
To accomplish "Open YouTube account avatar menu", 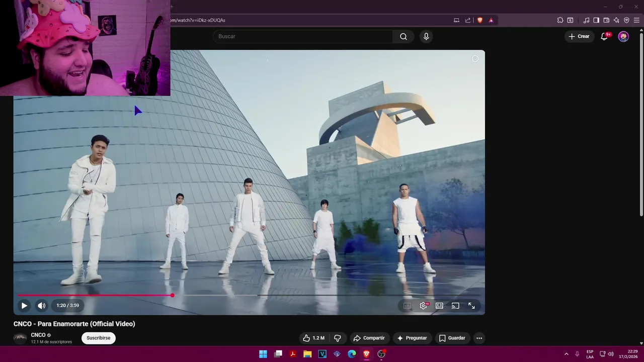I will coord(623,36).
